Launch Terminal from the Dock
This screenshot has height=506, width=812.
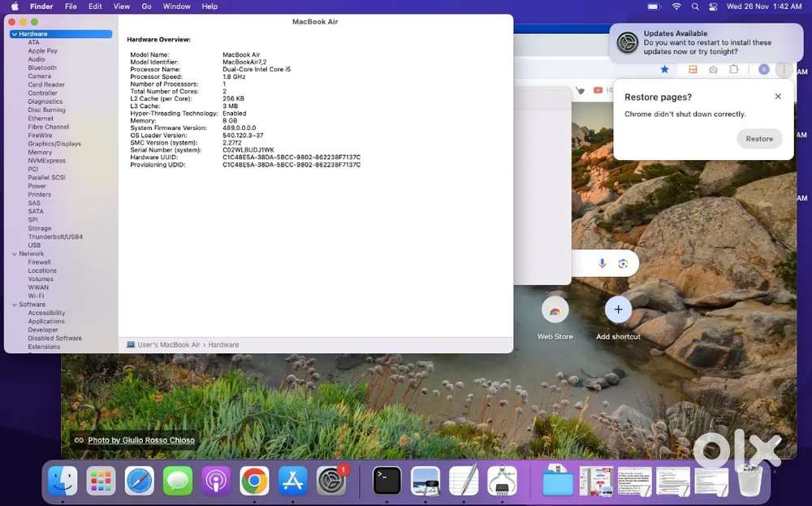coord(386,481)
